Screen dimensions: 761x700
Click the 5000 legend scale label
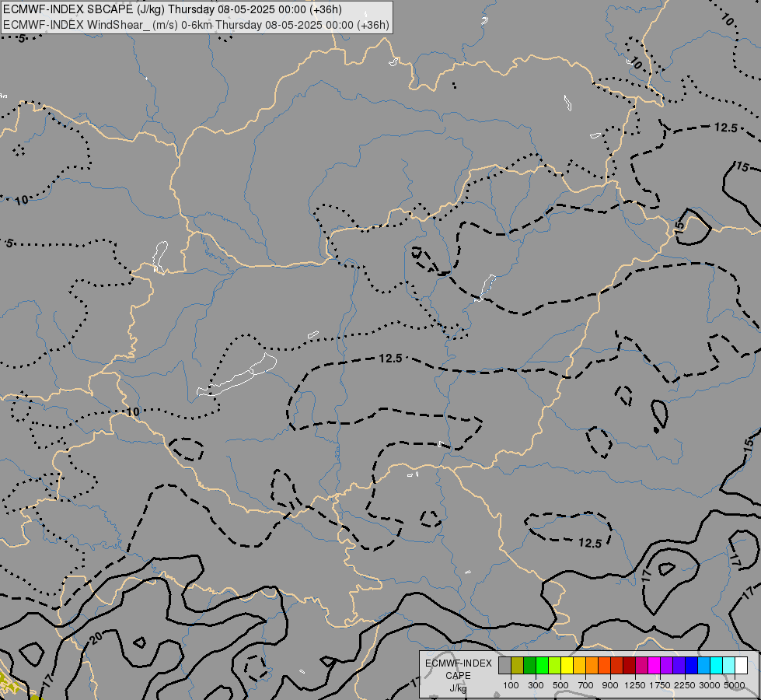[735, 685]
